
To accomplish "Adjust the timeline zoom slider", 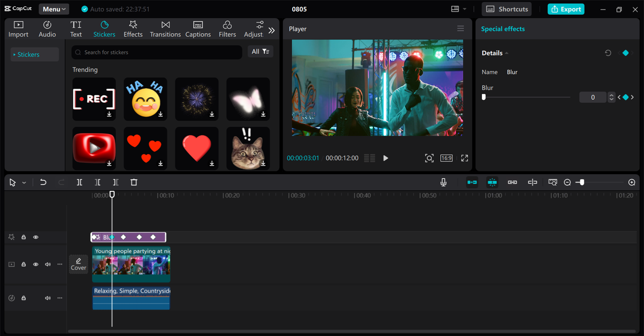I will point(582,182).
